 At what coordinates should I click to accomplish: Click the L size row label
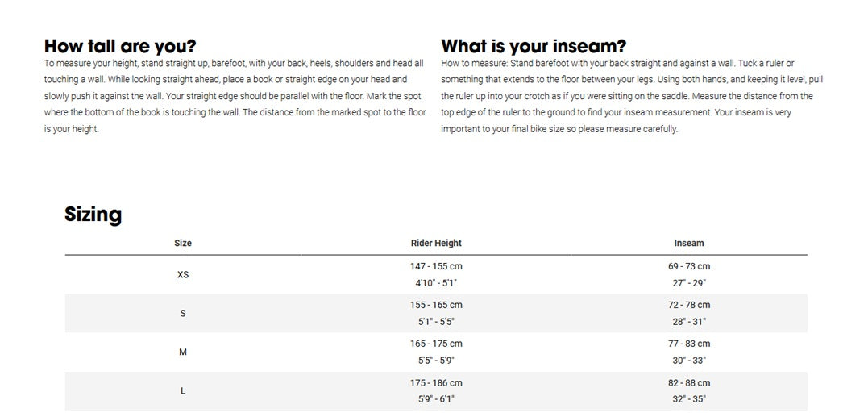pos(183,391)
